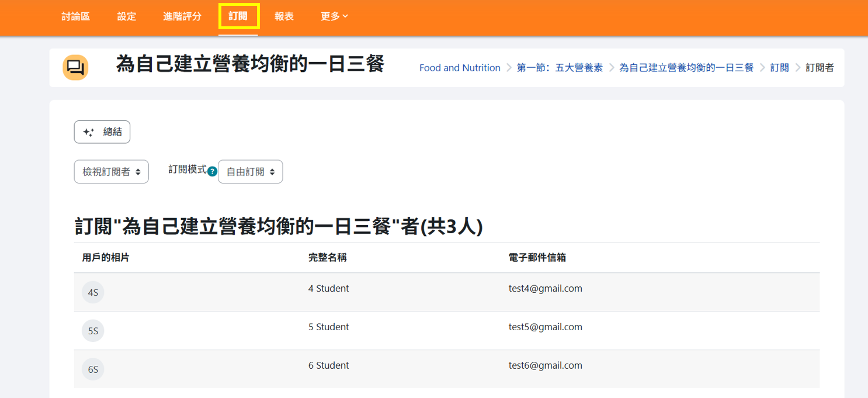Screen dimensions: 868x398
Task: Click the 6S user avatar
Action: click(x=93, y=369)
